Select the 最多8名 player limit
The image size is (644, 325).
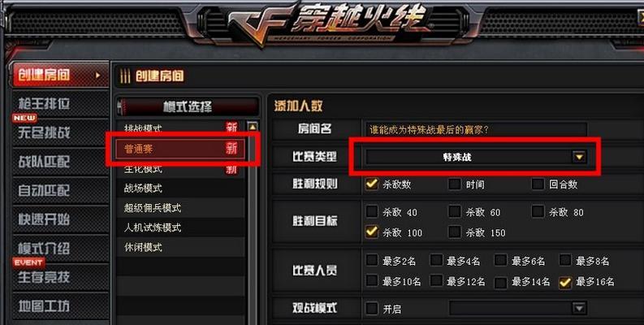565,260
